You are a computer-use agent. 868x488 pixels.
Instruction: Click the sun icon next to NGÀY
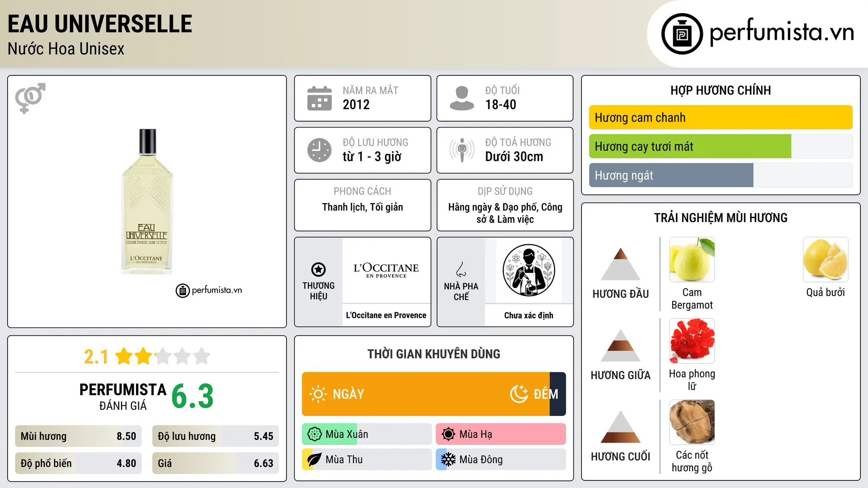point(318,394)
